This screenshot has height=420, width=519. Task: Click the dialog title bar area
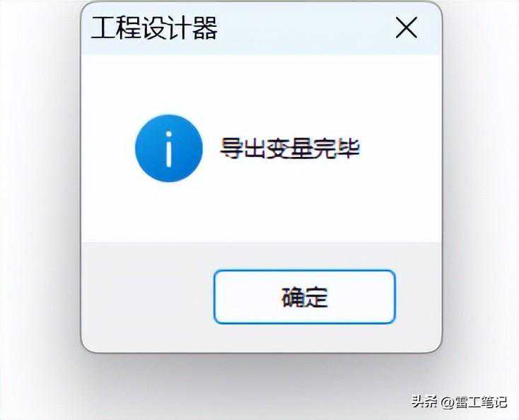pyautogui.click(x=298, y=28)
